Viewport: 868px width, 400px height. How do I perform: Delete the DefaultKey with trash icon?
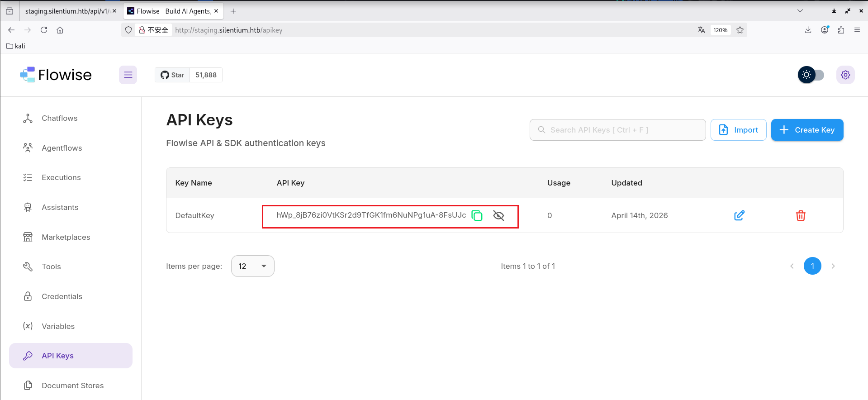pos(800,215)
